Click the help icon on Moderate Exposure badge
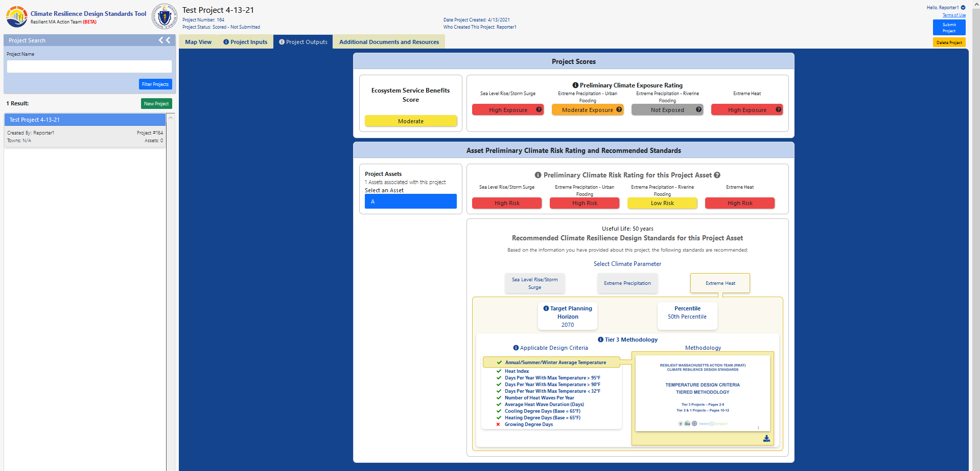The image size is (980, 471). coord(619,109)
